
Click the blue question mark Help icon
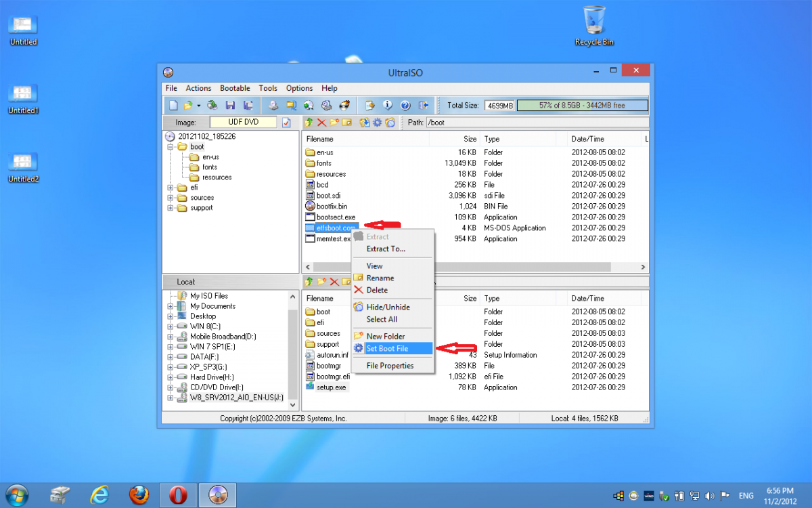(x=405, y=106)
